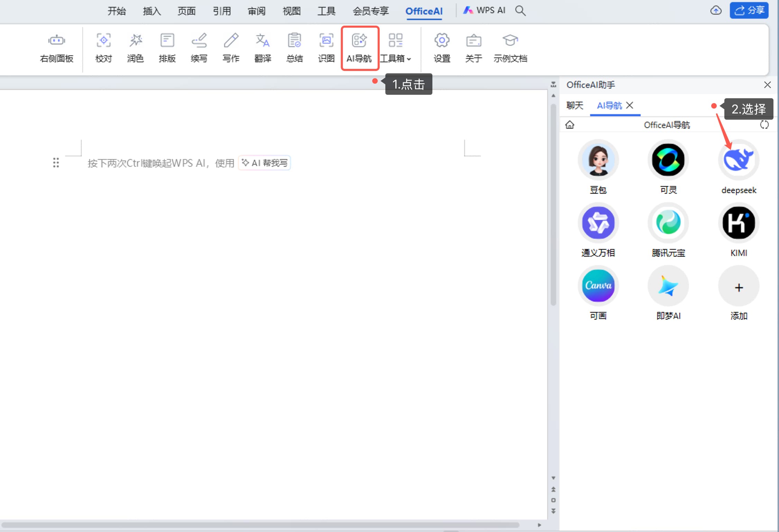Open the deepseek AI shortcut
The height and width of the screenshot is (532, 779).
739,160
